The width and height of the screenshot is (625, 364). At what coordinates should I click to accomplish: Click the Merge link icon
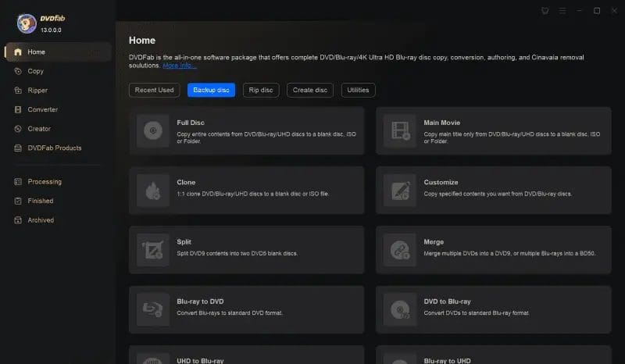pos(400,250)
